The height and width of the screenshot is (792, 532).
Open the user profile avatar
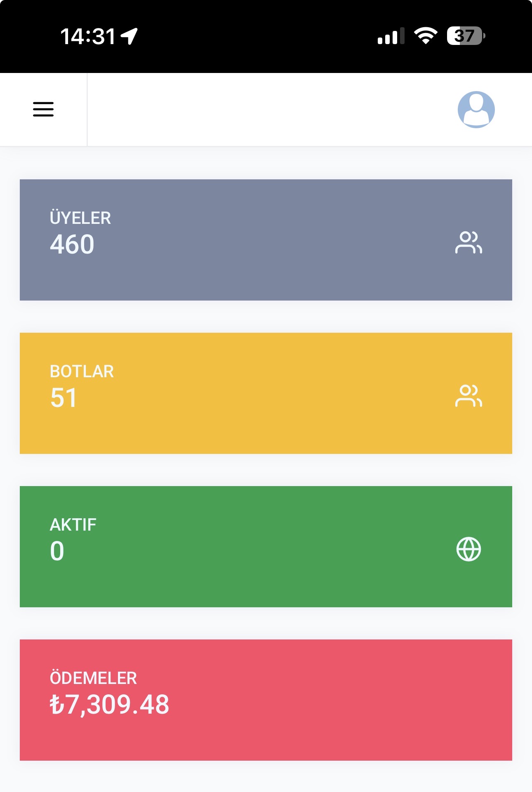pos(476,109)
